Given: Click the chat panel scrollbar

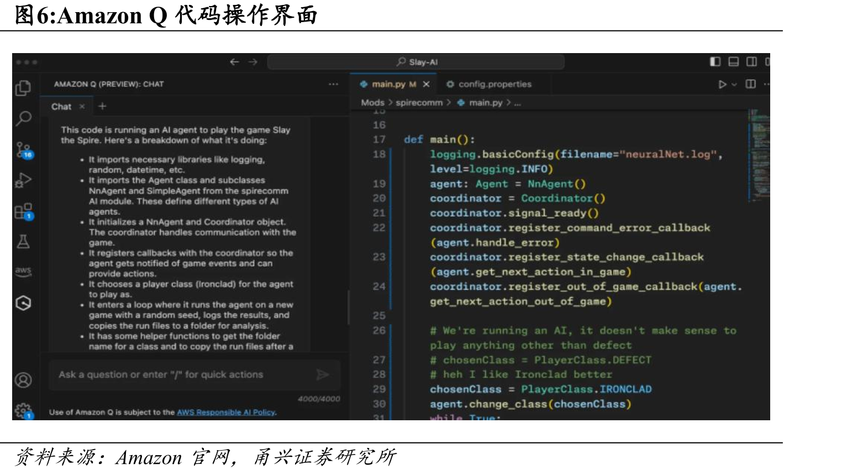Looking at the screenshot, I should click(x=348, y=307).
